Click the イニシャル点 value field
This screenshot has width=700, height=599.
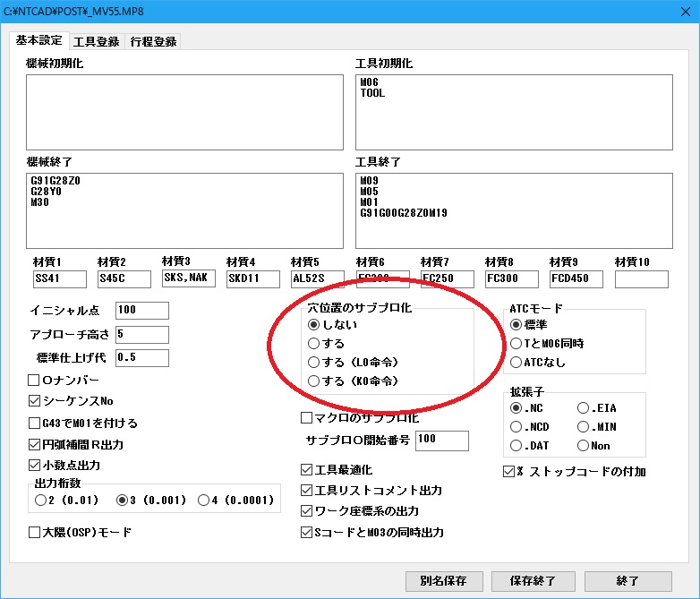click(142, 311)
